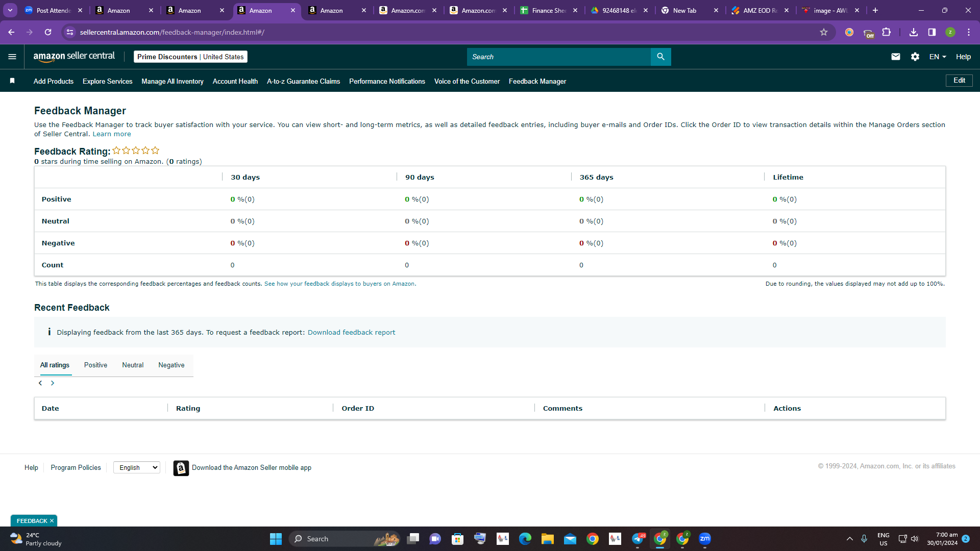Click the Windows taskbar Search box
This screenshot has height=551, width=980.
(346, 539)
